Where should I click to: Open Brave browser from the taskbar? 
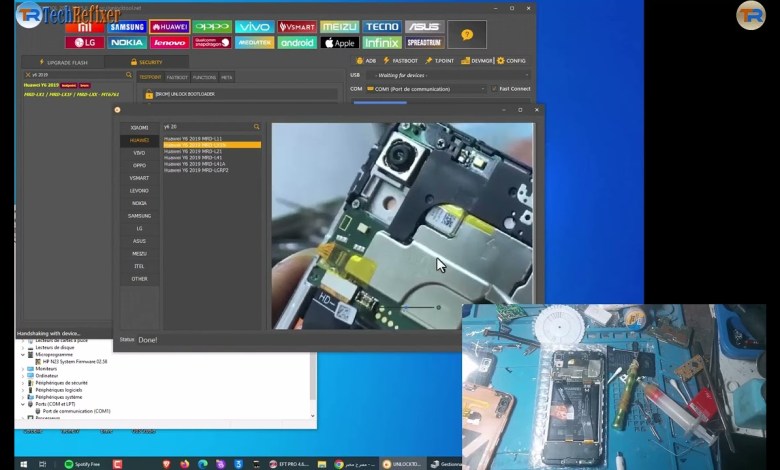(x=167, y=464)
